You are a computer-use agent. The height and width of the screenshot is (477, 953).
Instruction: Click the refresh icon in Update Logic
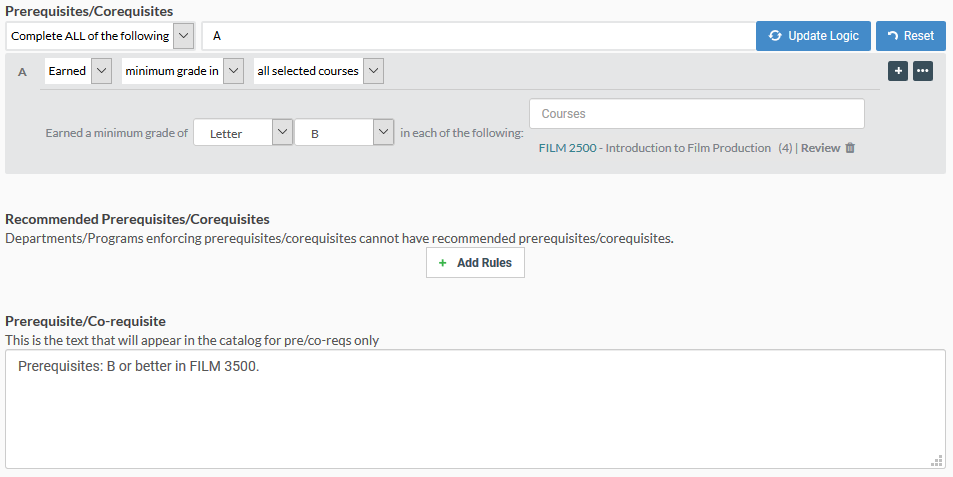click(x=775, y=36)
